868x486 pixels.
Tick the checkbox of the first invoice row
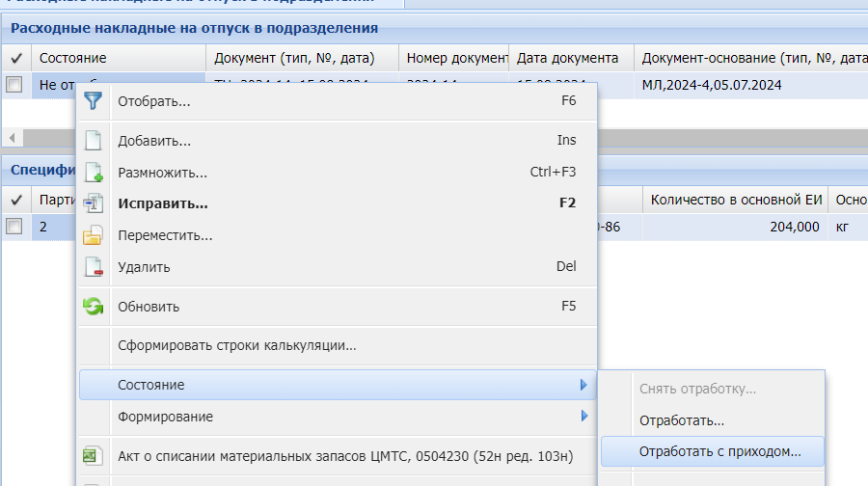click(x=14, y=85)
